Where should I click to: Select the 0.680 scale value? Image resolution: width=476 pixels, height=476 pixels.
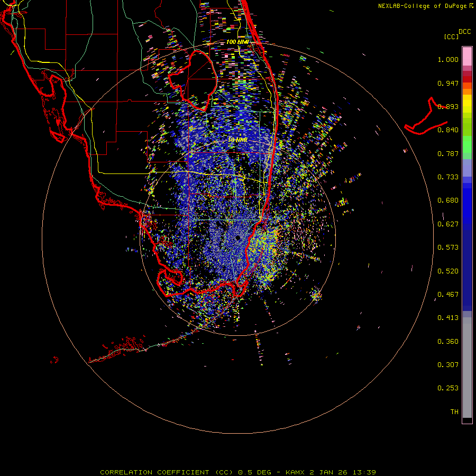[x=448, y=200]
